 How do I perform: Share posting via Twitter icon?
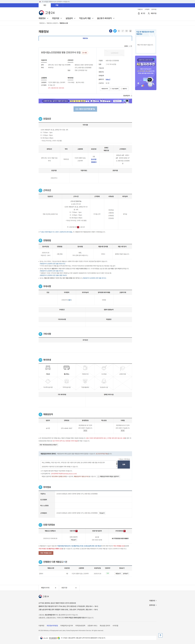(115, 31)
